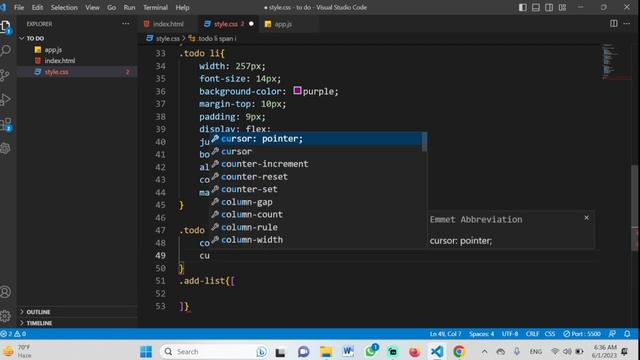Open the Run menu

129,7
